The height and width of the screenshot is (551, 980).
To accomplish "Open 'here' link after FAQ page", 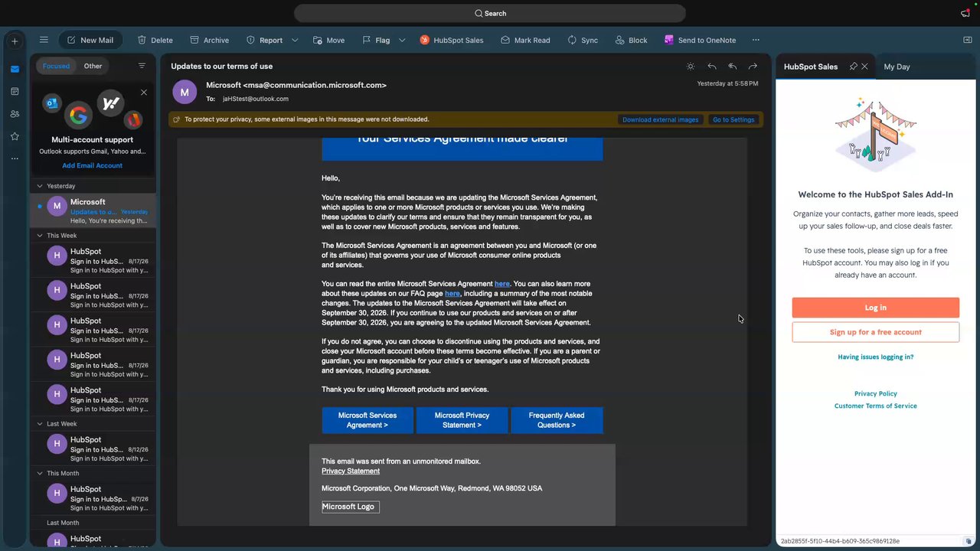I will (x=452, y=293).
